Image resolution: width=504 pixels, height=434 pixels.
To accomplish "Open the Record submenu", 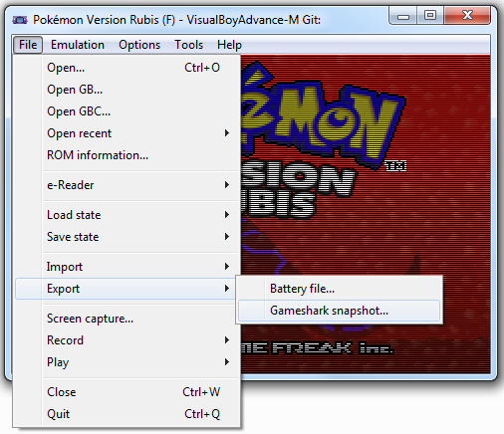I will [127, 340].
